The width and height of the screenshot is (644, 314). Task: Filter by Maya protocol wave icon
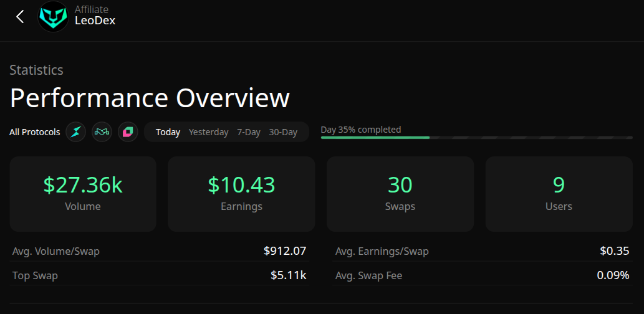tap(102, 132)
